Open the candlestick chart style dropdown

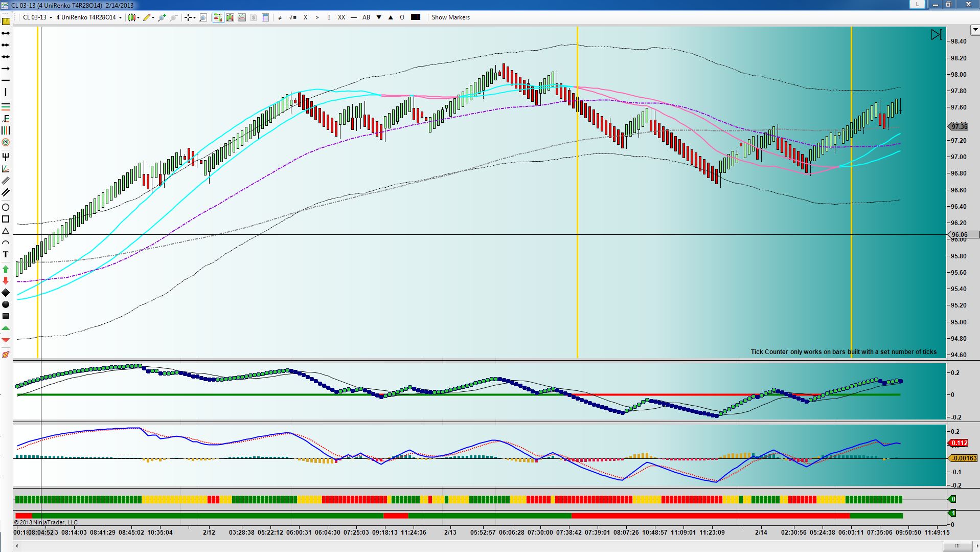[134, 17]
